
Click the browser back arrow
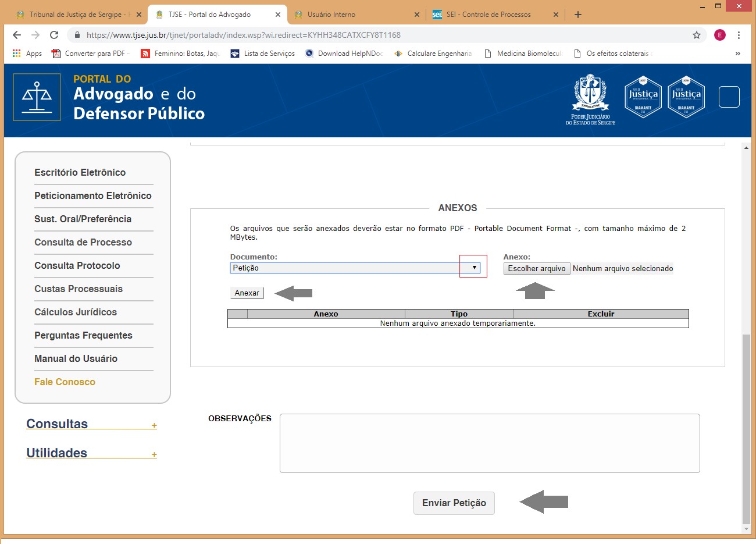coord(17,35)
